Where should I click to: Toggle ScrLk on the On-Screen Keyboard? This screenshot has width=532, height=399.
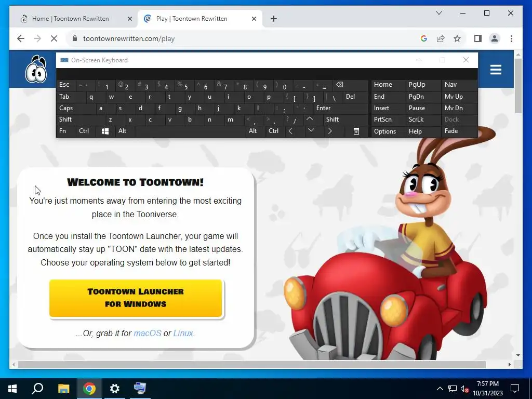tap(423, 119)
